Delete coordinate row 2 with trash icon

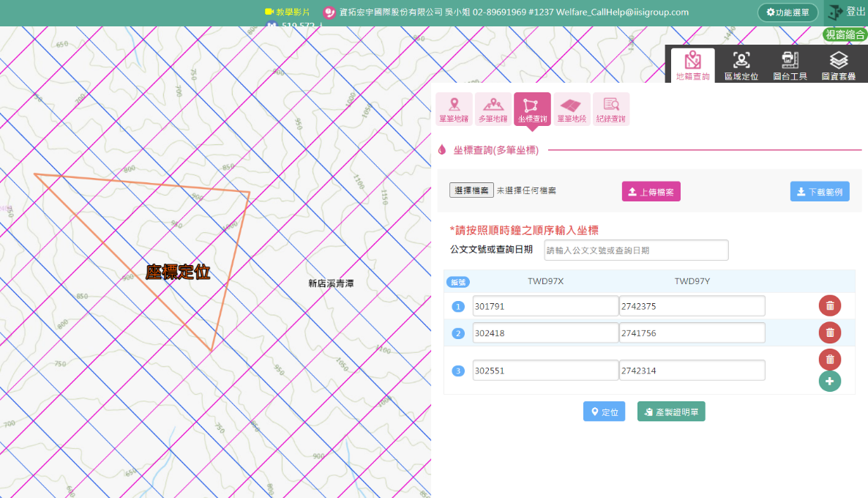pyautogui.click(x=830, y=332)
